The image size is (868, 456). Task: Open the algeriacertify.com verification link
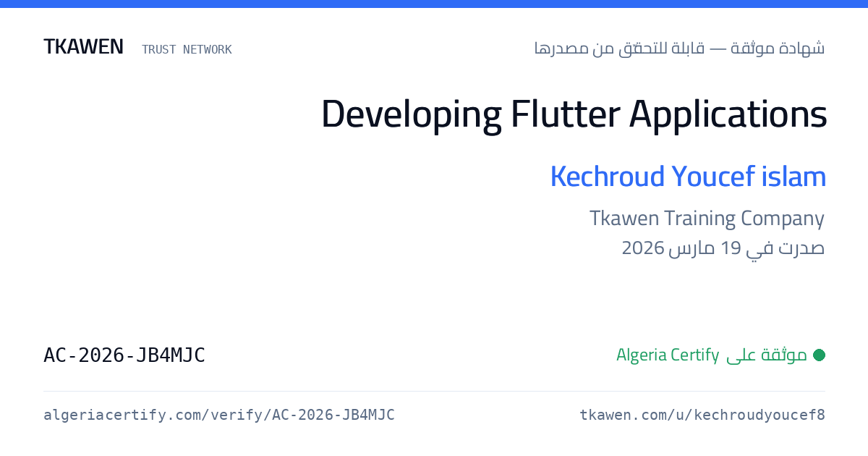coord(219,415)
